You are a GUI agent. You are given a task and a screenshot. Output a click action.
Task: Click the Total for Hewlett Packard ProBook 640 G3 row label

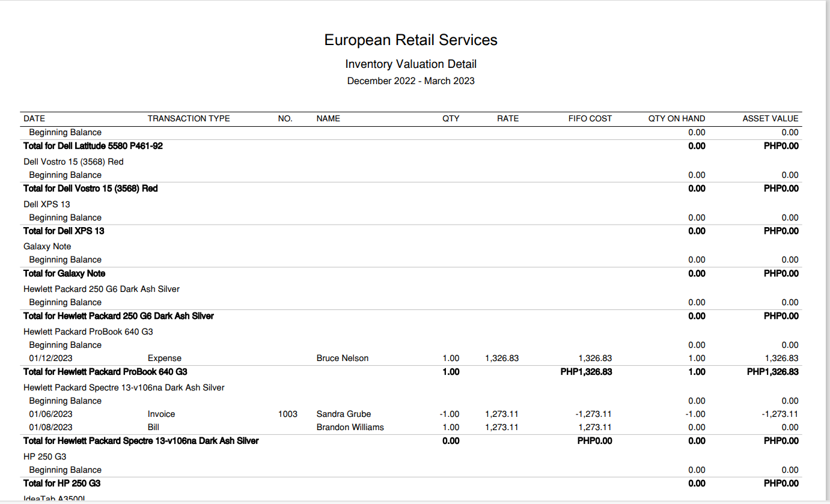click(109, 372)
